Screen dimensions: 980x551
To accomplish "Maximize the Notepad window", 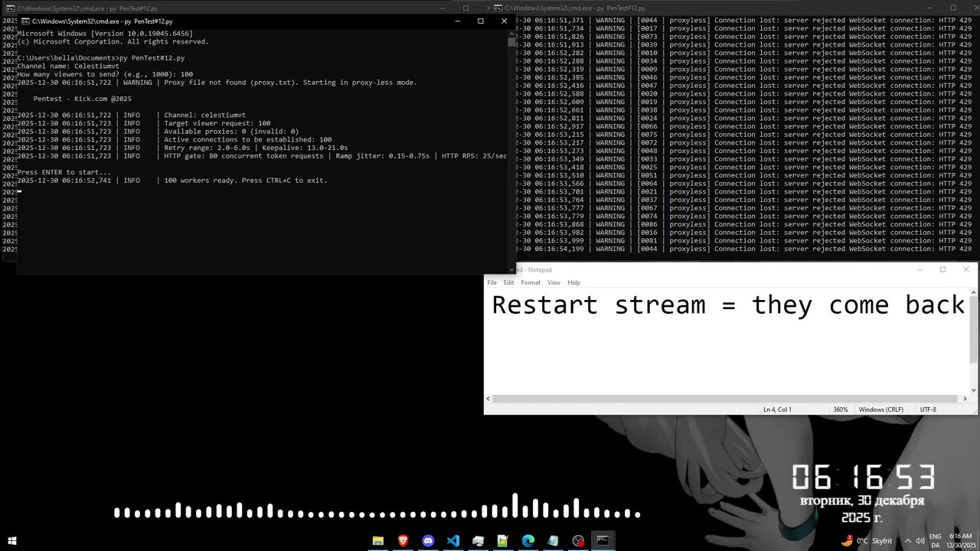I will coord(942,269).
